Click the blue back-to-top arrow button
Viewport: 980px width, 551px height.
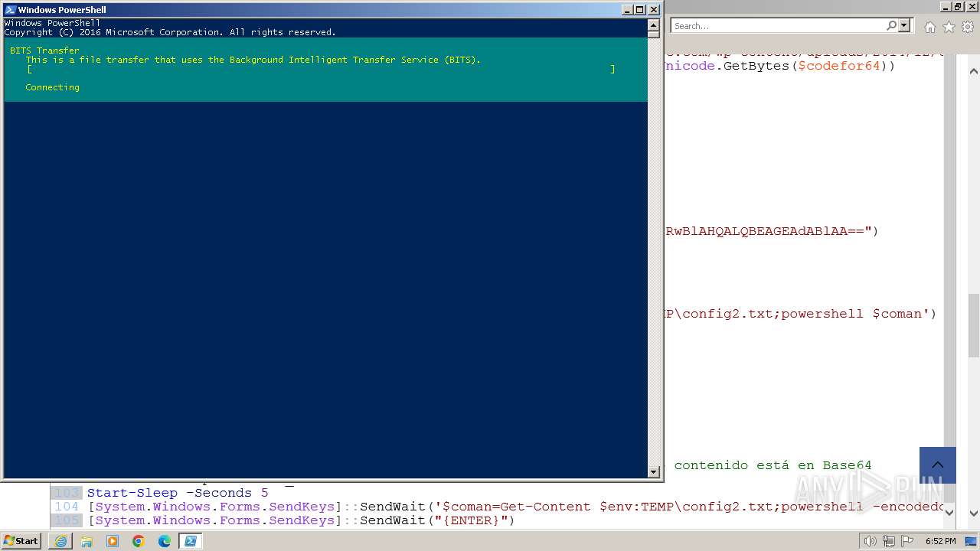pyautogui.click(x=938, y=465)
